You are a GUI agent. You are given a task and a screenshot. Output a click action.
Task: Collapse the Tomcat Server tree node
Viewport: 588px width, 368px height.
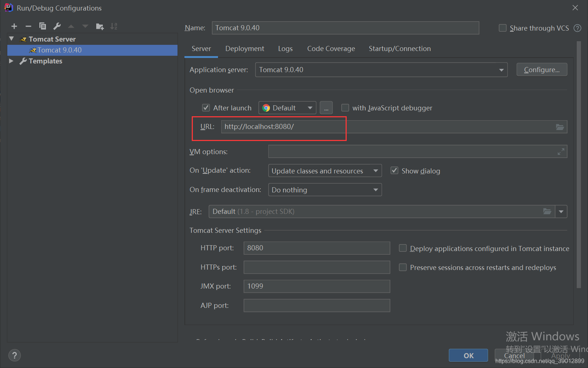point(11,39)
